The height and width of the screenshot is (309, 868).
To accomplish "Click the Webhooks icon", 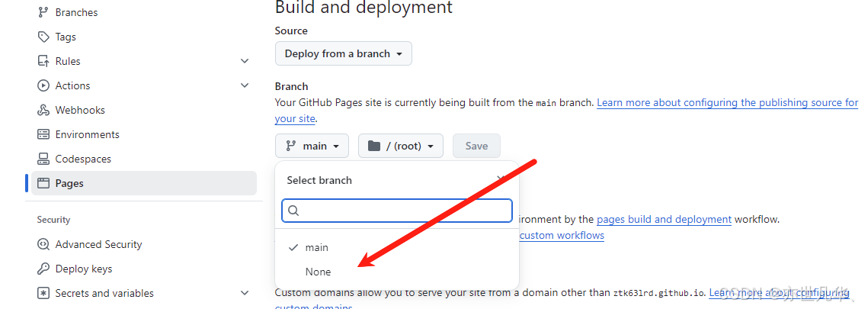I will pos(43,110).
